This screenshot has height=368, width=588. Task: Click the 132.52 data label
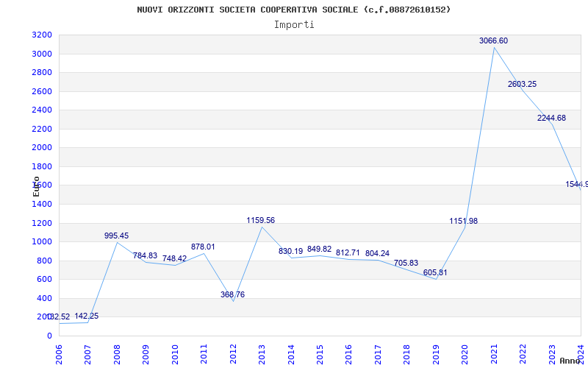tap(59, 317)
